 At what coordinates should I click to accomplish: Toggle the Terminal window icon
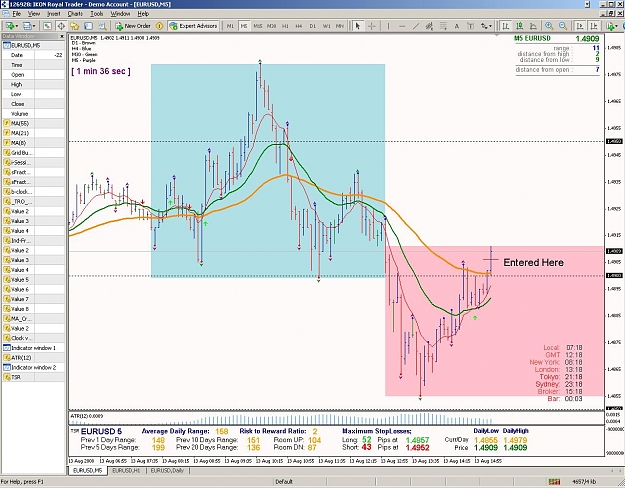[88, 26]
